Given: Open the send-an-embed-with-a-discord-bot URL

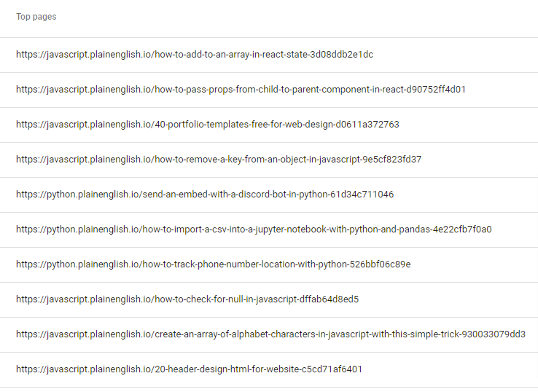Looking at the screenshot, I should 205,195.
